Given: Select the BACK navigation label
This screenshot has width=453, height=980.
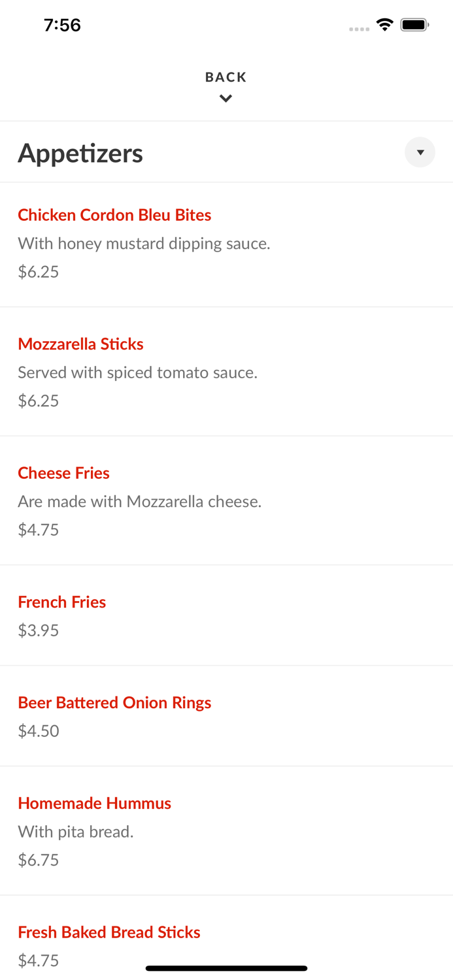Looking at the screenshot, I should (x=226, y=76).
